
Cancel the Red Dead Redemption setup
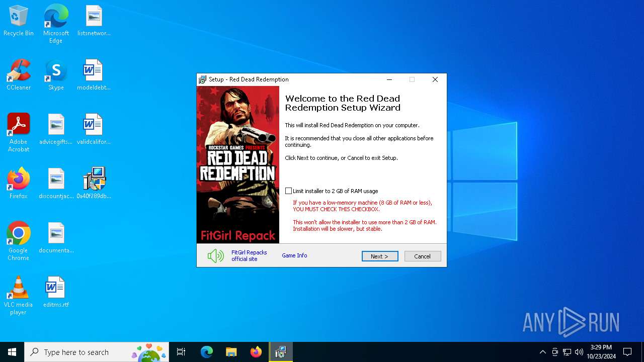point(423,256)
